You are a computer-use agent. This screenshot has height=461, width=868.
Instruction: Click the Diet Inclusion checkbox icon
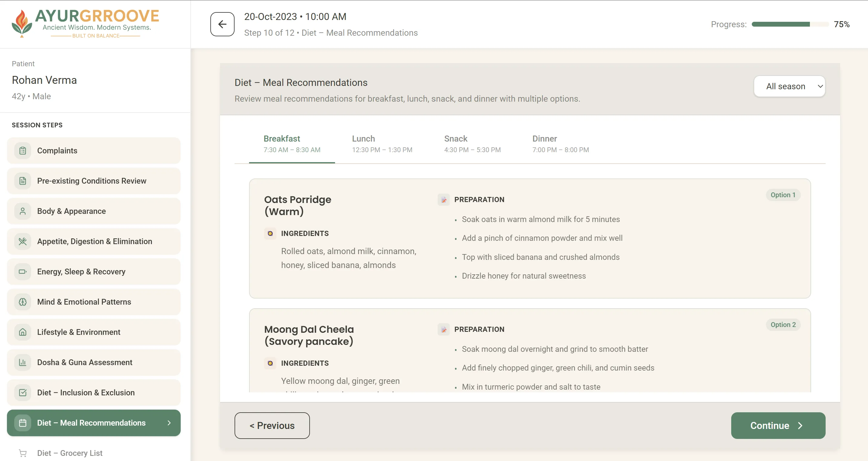click(23, 393)
